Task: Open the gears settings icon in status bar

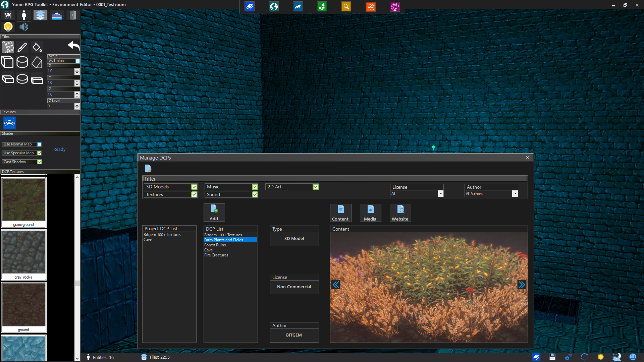Action: [x=568, y=357]
